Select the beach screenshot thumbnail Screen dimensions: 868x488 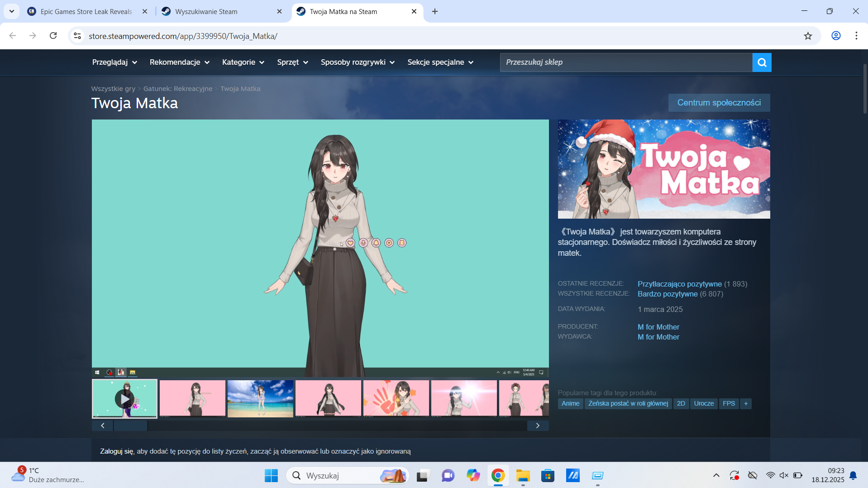tap(260, 399)
